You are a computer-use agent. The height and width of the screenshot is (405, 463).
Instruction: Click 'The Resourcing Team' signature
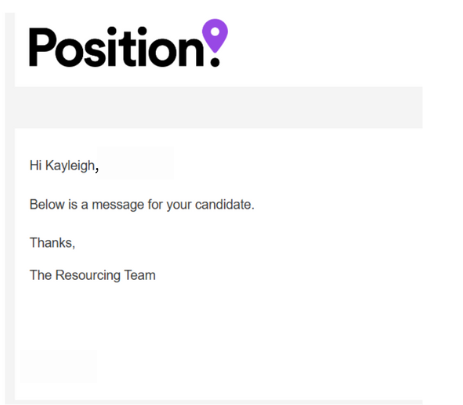pyautogui.click(x=93, y=275)
